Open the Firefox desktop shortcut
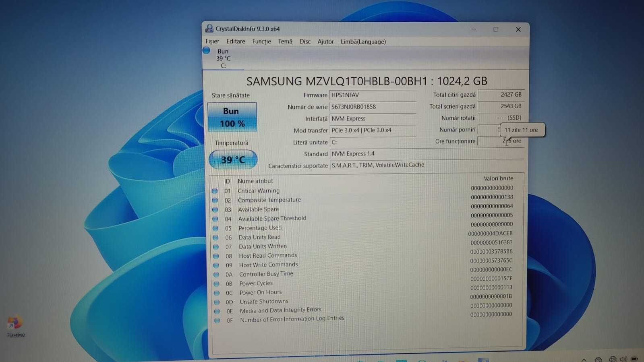Image resolution: width=644 pixels, height=362 pixels. 16,326
